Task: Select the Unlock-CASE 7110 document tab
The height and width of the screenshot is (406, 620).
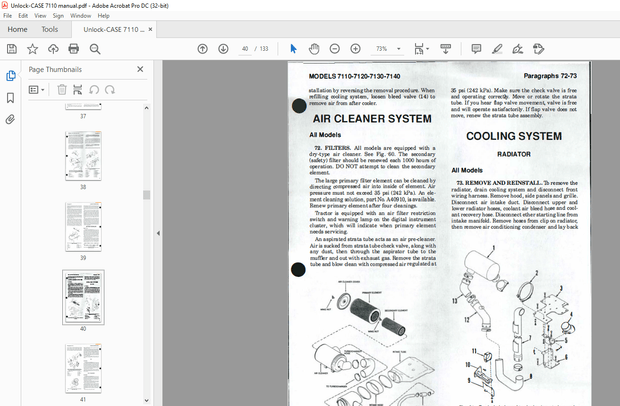Action: [x=114, y=29]
